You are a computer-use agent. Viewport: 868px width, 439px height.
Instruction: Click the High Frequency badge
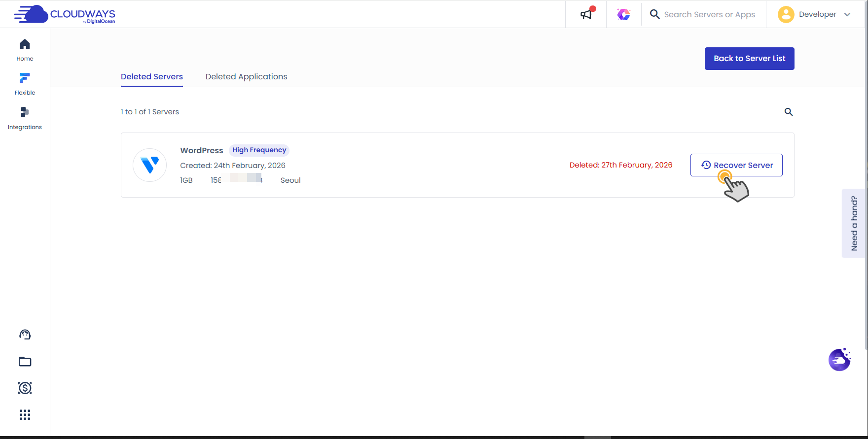click(x=259, y=150)
